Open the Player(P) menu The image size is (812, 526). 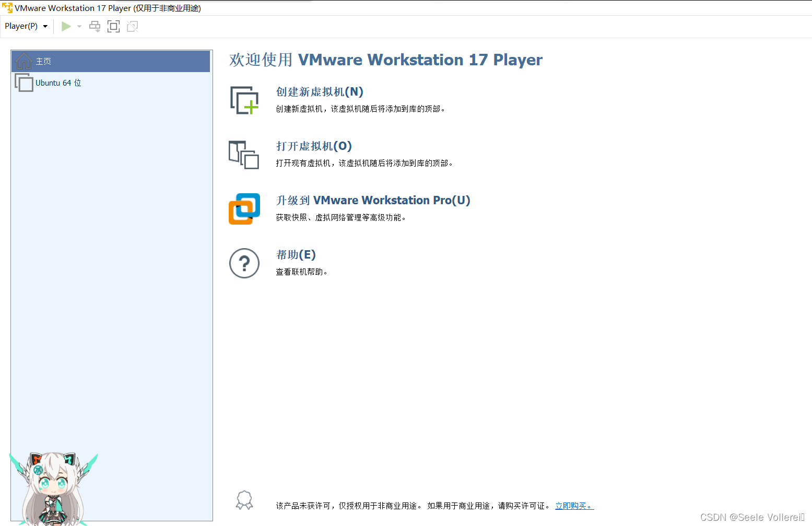(x=26, y=26)
